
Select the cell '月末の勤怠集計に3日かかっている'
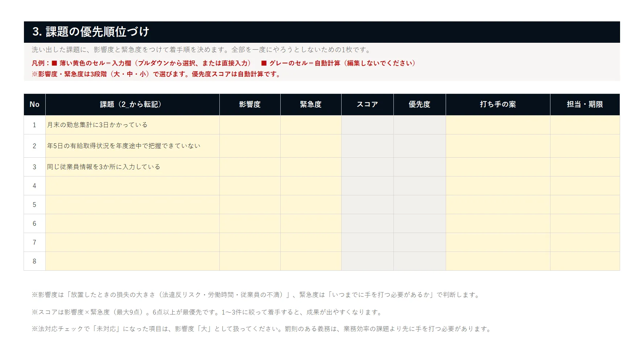132,125
